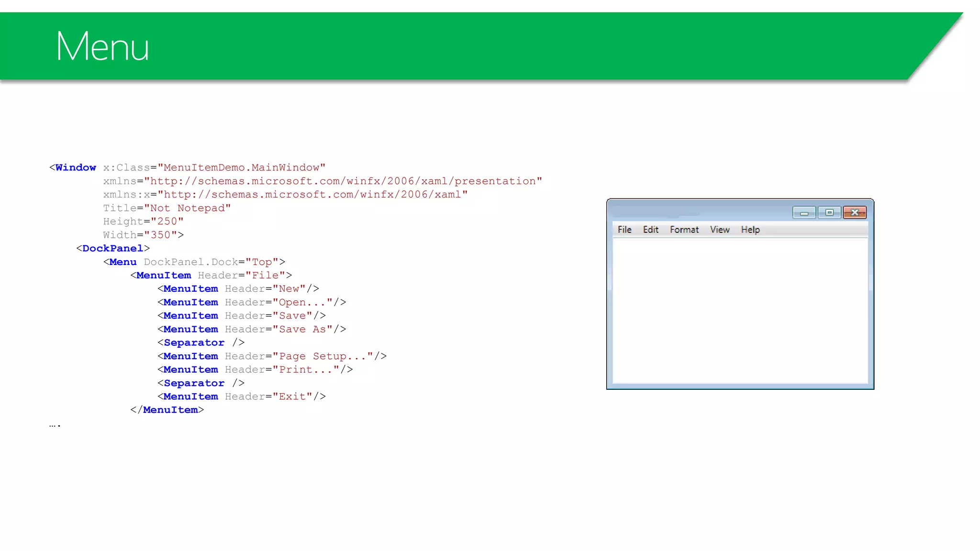Click the MenuItem Header="Save" line

[242, 316]
